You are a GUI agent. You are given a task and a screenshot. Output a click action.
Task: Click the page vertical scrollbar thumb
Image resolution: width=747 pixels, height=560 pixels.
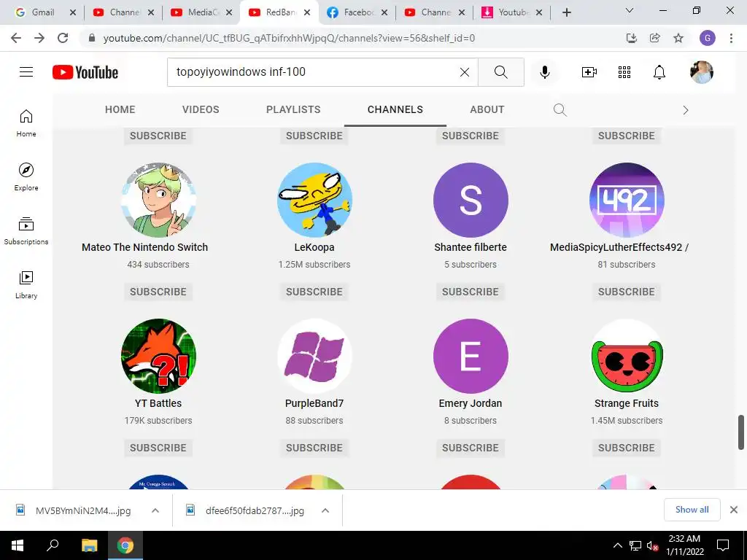tap(741, 432)
